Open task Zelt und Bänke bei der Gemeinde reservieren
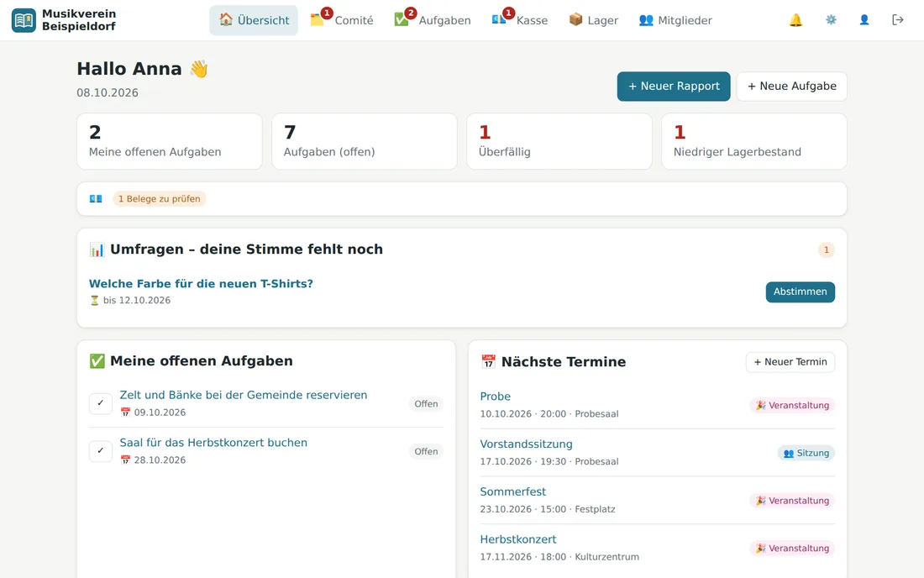The height and width of the screenshot is (578, 924). [244, 395]
